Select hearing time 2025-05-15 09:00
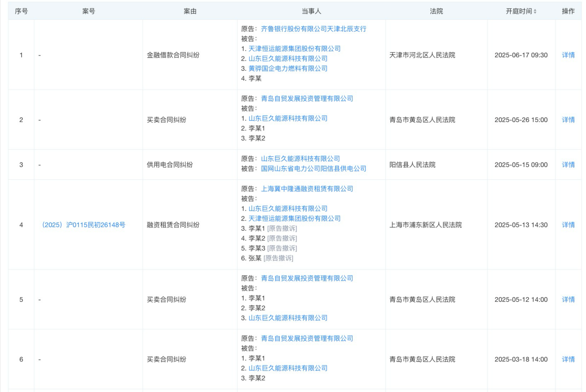 coord(521,165)
